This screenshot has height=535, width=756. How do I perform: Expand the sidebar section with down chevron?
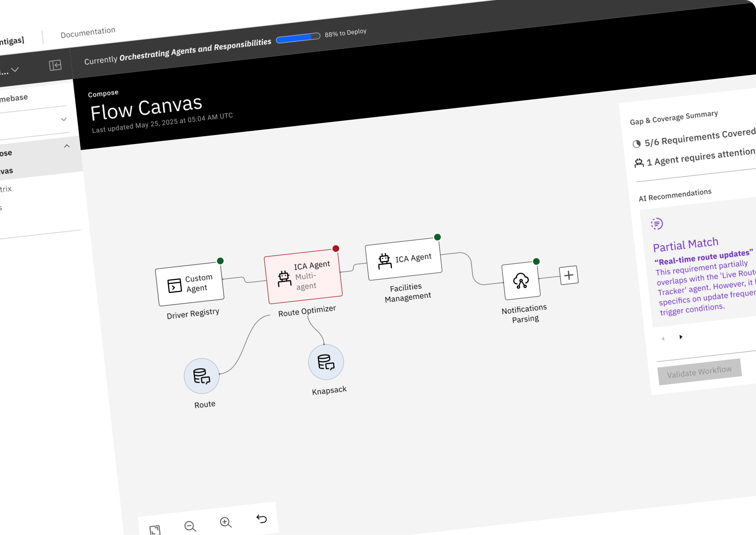coord(64,119)
